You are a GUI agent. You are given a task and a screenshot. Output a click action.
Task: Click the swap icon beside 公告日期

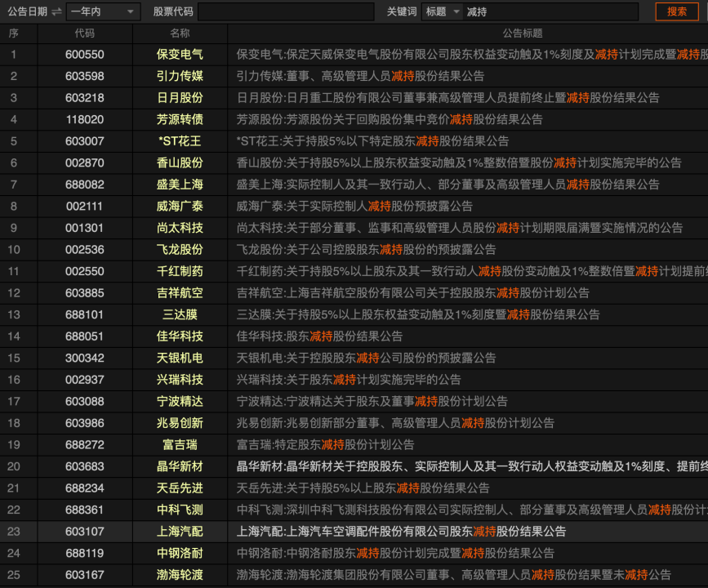(56, 11)
